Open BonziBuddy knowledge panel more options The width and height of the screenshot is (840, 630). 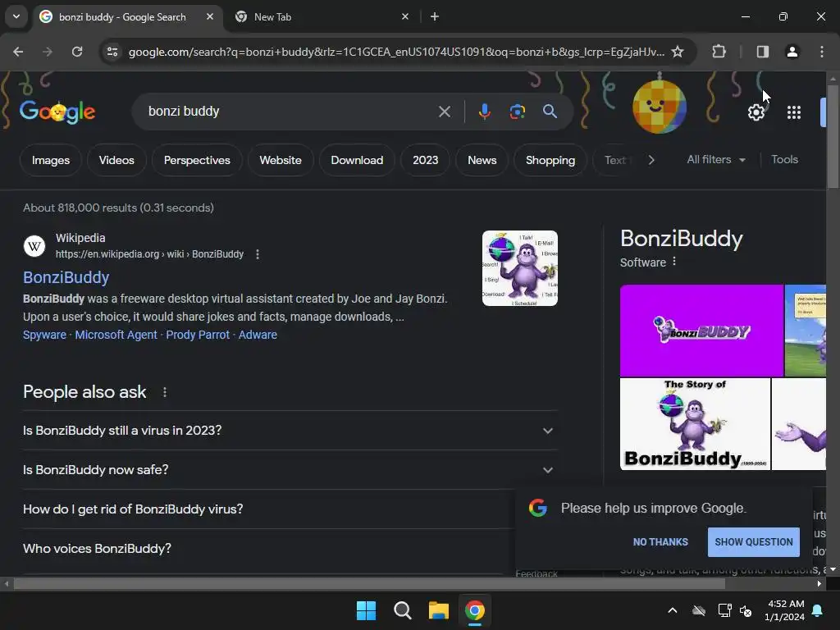(x=674, y=262)
